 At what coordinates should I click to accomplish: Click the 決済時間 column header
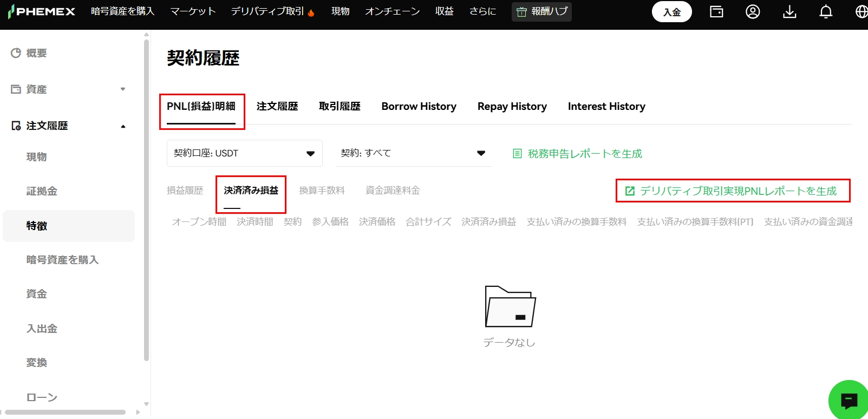[255, 222]
